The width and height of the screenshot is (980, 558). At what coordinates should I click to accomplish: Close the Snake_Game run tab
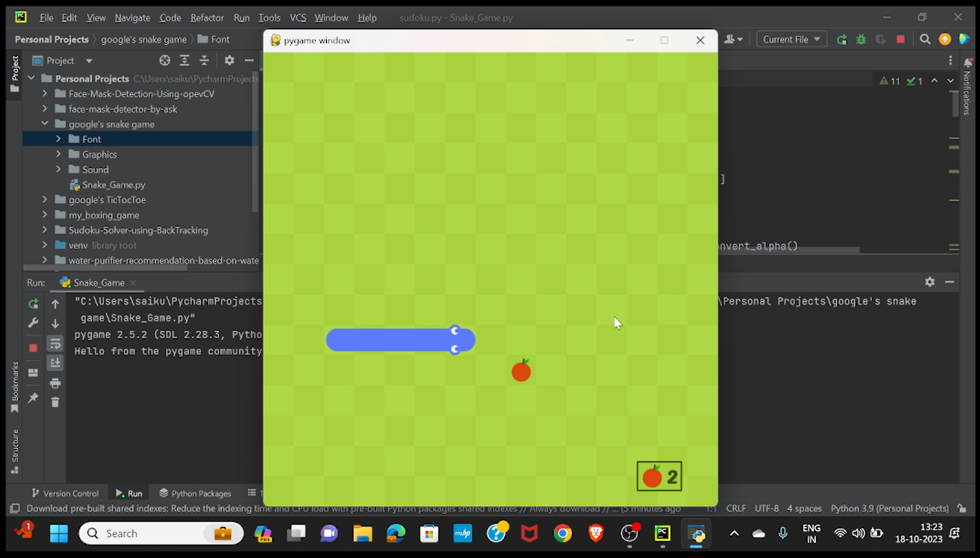(133, 283)
